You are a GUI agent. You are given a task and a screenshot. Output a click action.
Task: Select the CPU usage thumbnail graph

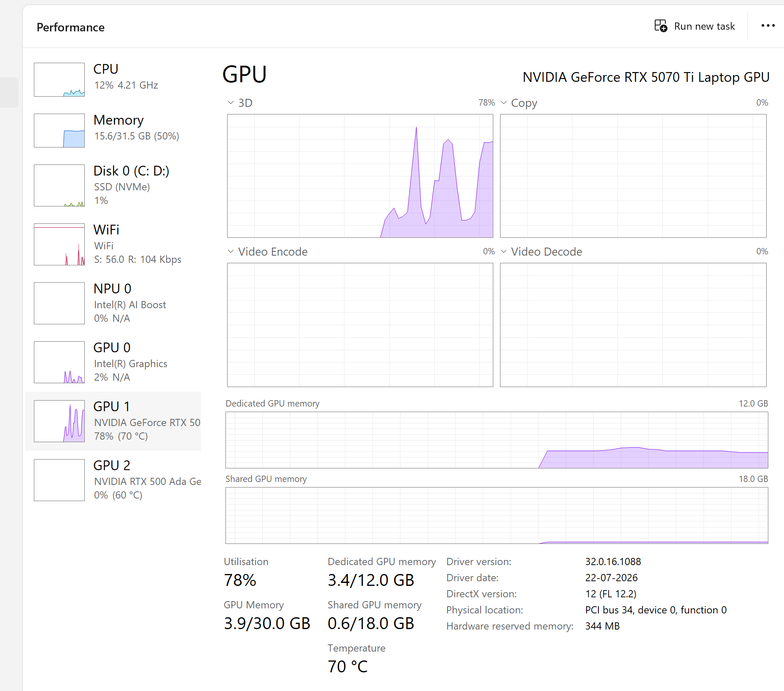coord(59,80)
